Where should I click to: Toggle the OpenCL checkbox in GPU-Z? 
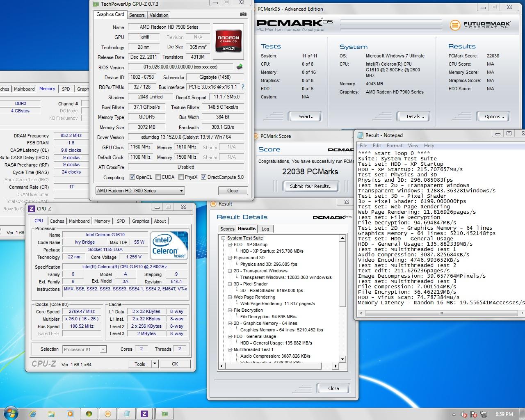point(132,177)
